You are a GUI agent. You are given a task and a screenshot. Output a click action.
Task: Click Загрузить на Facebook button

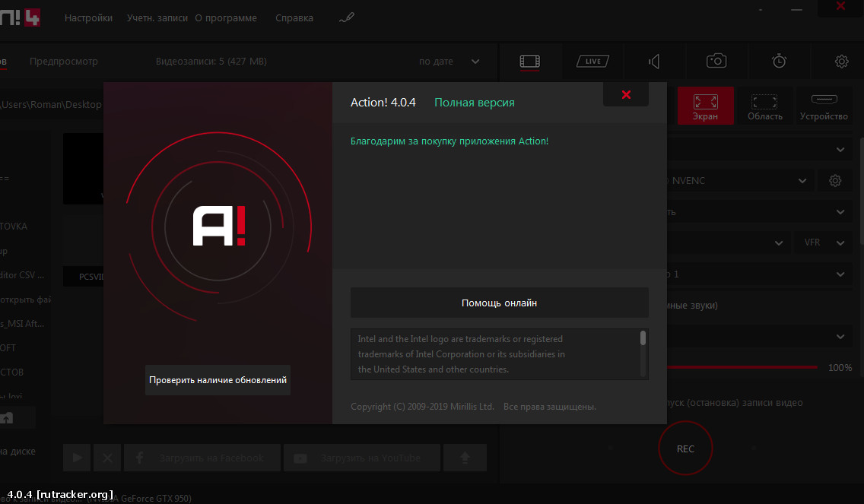[202, 458]
